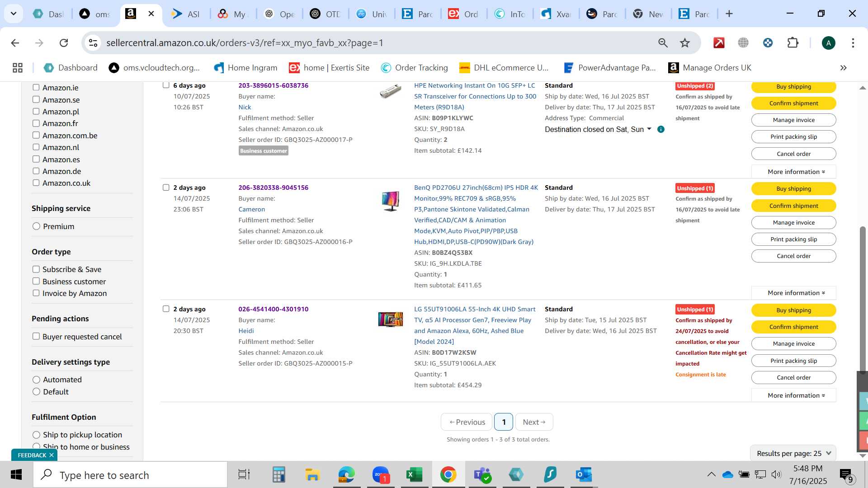Tick the Amazon.fr marketplace checkbox

pyautogui.click(x=36, y=123)
